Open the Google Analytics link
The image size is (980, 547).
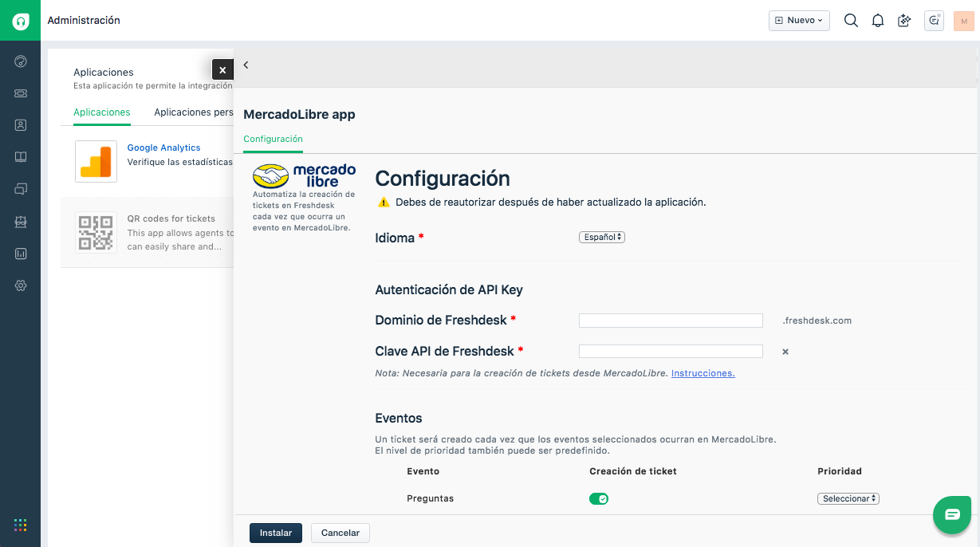click(x=164, y=148)
